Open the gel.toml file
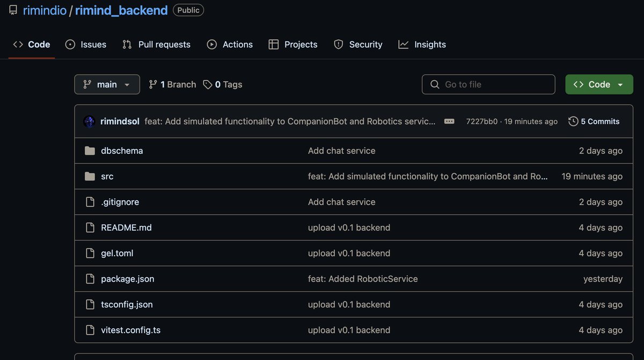Viewport: 644px width, 360px height. coord(117,253)
